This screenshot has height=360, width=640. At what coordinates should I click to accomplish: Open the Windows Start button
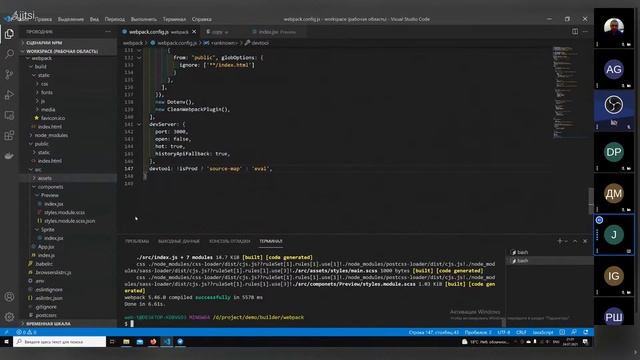[7, 342]
